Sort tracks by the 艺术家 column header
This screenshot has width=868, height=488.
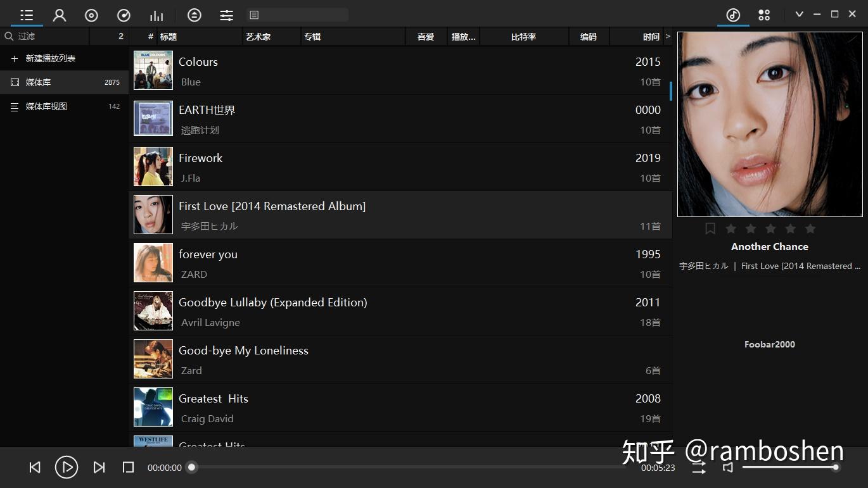258,36
